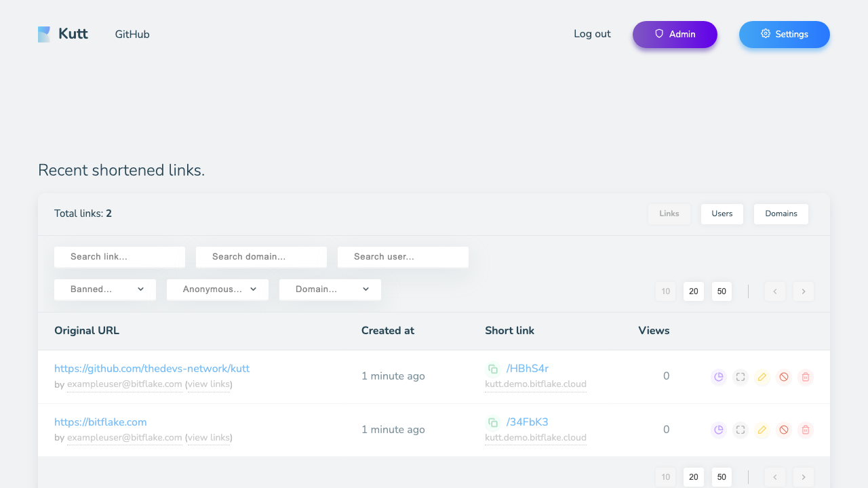Open stats for the github.com/thedevs-network/kutt link
The width and height of the screenshot is (868, 488).
click(x=719, y=377)
